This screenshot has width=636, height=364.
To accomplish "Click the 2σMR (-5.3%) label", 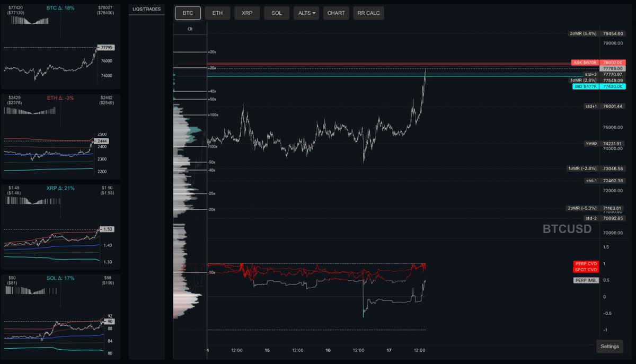I will click(582, 208).
